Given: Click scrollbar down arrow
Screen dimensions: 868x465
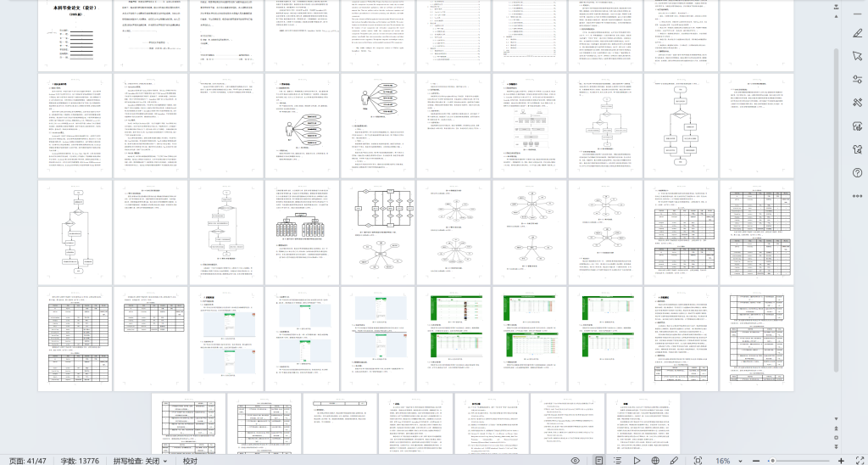Looking at the screenshot, I should (837, 419).
